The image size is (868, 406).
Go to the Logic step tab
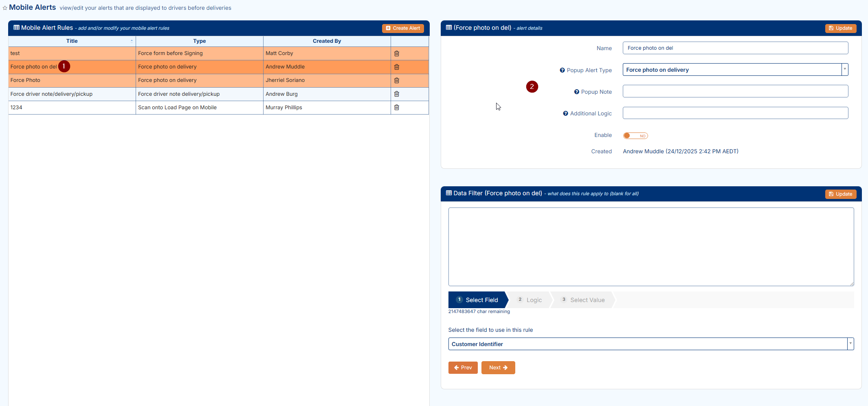[x=530, y=300]
